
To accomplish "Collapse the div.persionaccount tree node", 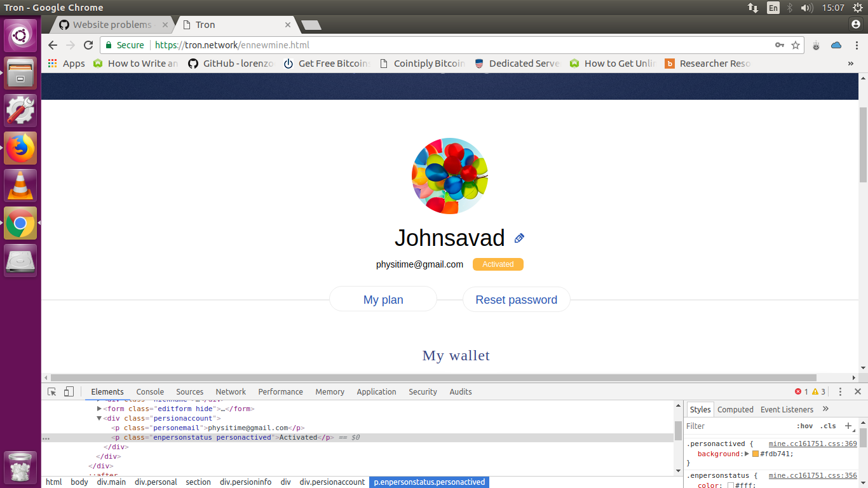I will (x=99, y=418).
